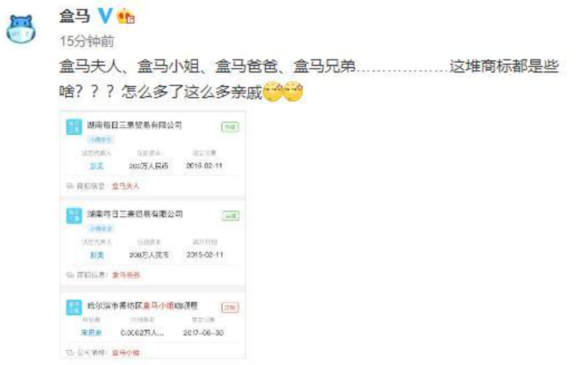The height and width of the screenshot is (365, 588).
Task: Click the blue V verified badge
Action: [105, 16]
